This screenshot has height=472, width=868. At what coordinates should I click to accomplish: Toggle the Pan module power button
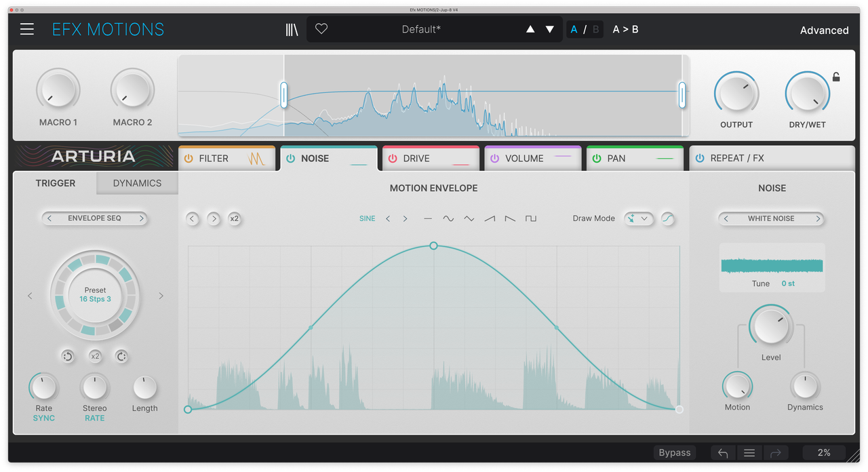(x=597, y=159)
